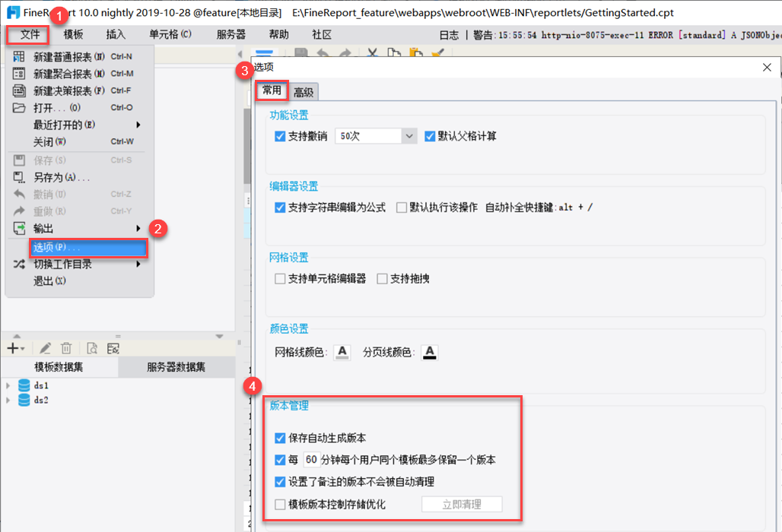Toggle the 每60分钟 version limit checkbox
The width and height of the screenshot is (782, 532).
click(x=280, y=459)
